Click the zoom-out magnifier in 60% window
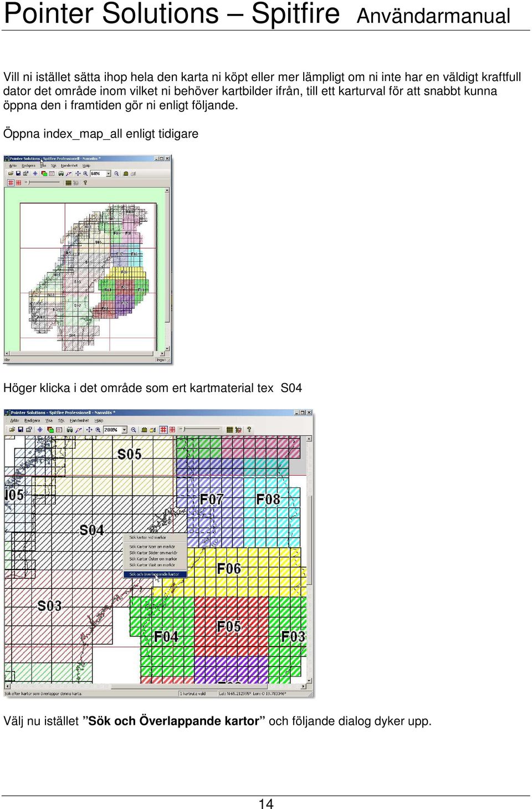The width and height of the screenshot is (532, 809). pyautogui.click(x=116, y=174)
